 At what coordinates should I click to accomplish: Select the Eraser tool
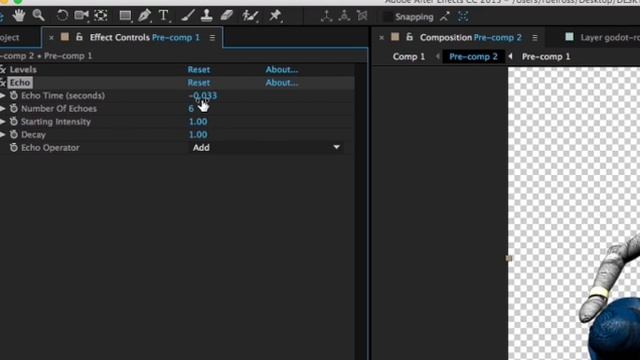coord(227,16)
